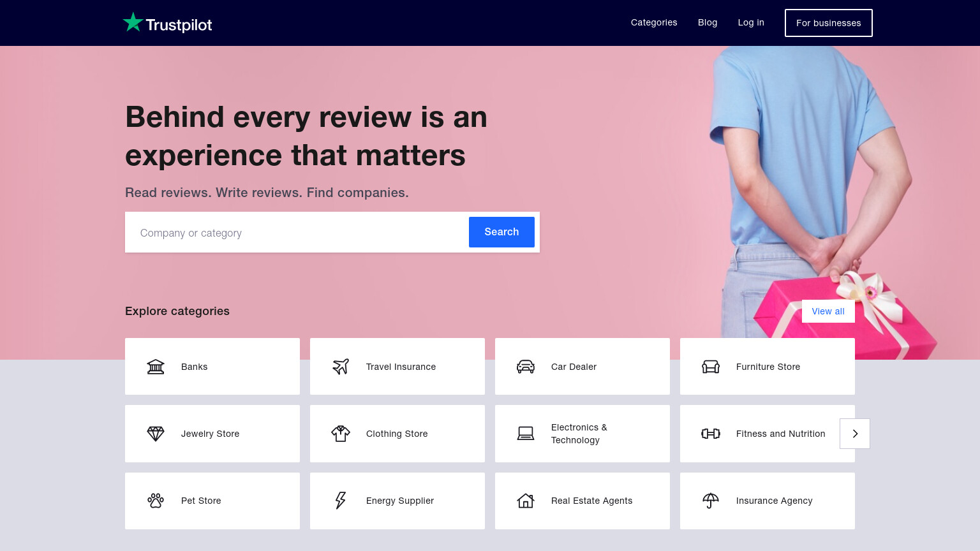
Task: Click the Trustpilot star logo
Action: coord(133,22)
